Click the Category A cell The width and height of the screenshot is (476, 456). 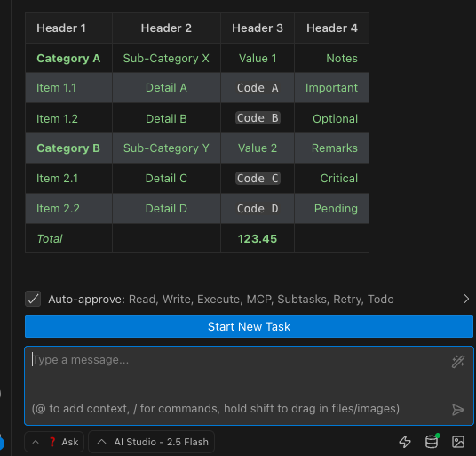tap(68, 59)
